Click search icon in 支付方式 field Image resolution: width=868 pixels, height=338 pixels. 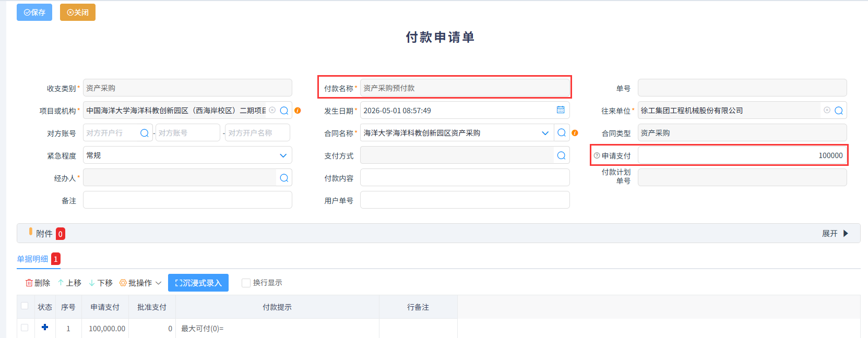pos(562,155)
